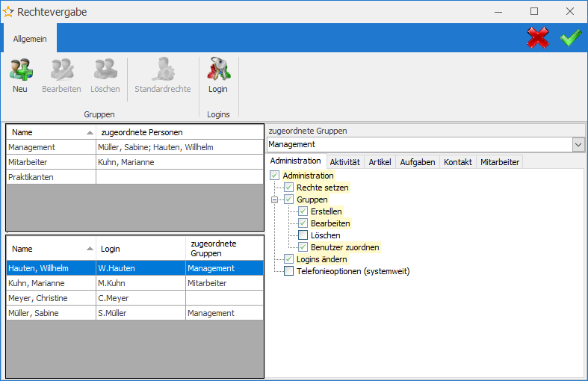Switch to the Artikel tab
Viewport: 588px width, 381px height.
[380, 162]
